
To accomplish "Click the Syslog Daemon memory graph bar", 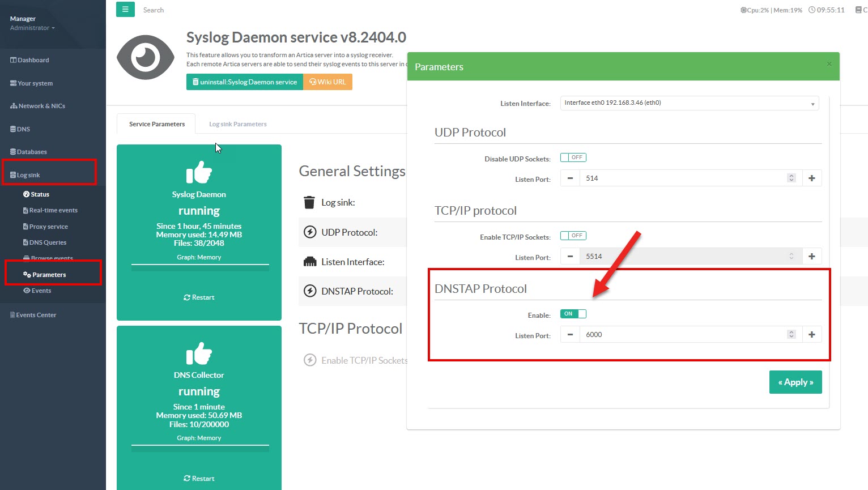I will 199,267.
